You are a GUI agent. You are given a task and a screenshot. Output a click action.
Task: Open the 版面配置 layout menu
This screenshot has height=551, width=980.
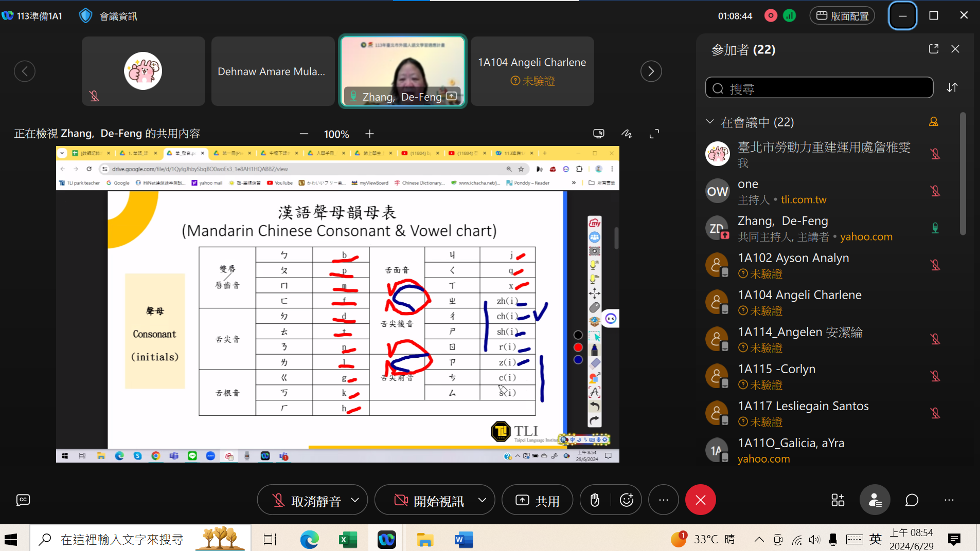pos(842,16)
